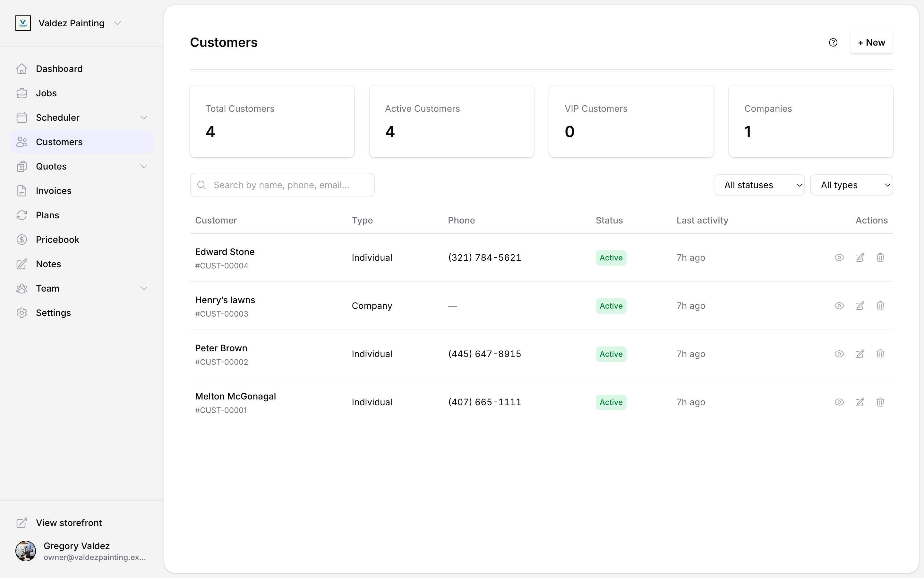The image size is (924, 578).
Task: Delete Henry's lawns with the trash icon
Action: pyautogui.click(x=880, y=306)
